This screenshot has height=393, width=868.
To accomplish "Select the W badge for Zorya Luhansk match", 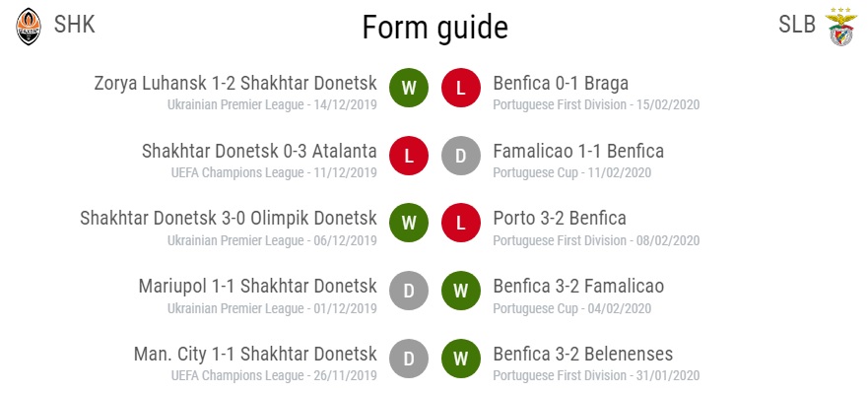I will click(409, 88).
